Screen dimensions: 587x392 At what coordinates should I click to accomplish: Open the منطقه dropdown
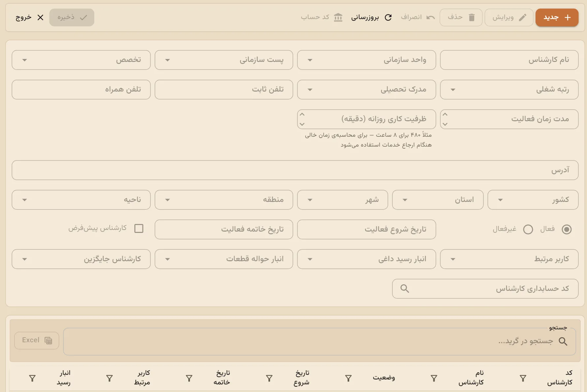tap(224, 200)
